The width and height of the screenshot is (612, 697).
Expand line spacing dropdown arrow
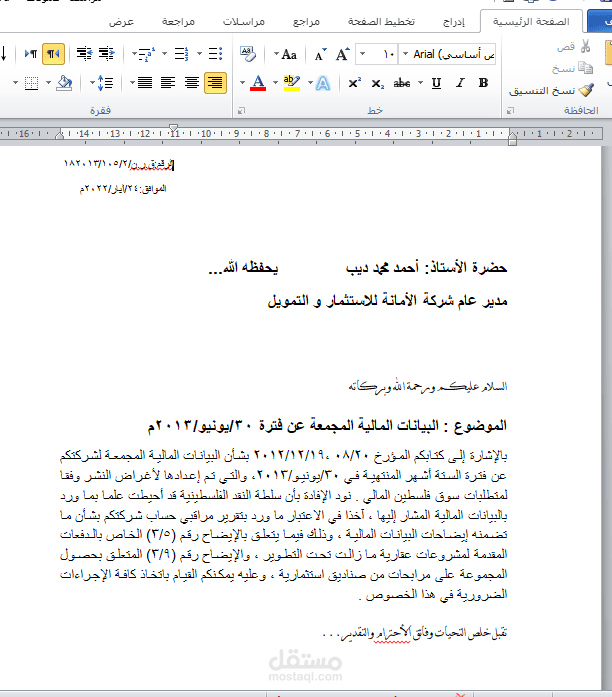point(93,83)
